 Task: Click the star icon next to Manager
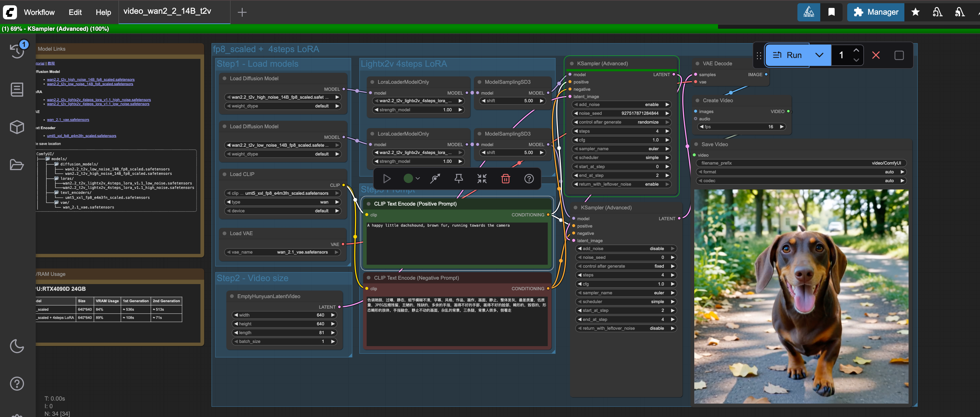click(x=915, y=12)
